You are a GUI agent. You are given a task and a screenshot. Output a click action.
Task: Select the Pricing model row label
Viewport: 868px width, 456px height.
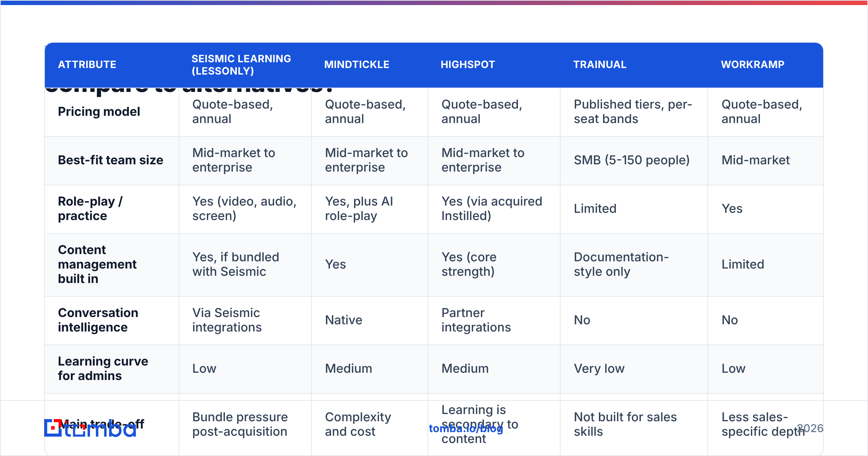(x=99, y=111)
